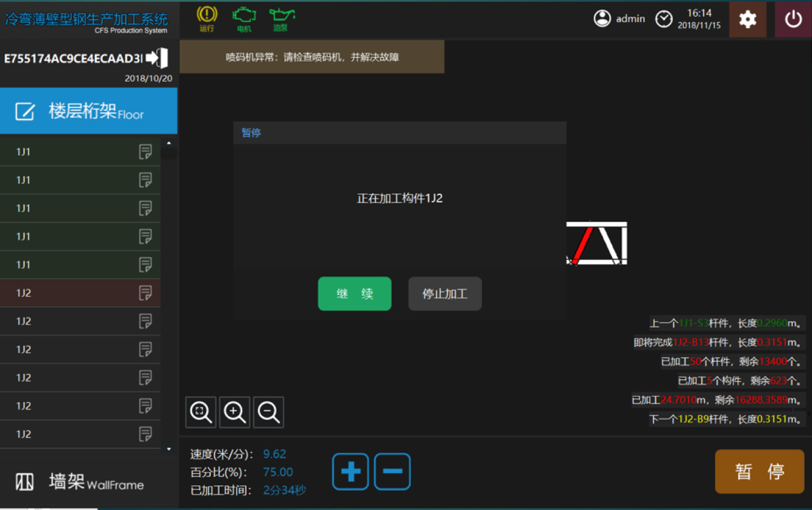The width and height of the screenshot is (812, 510).
Task: Click the green 继续 continue button
Action: click(x=355, y=294)
